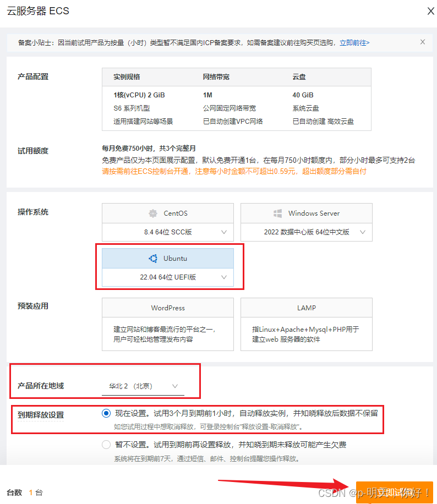Click the 系统云盘 text
This screenshot has width=437, height=504.
tap(305, 108)
